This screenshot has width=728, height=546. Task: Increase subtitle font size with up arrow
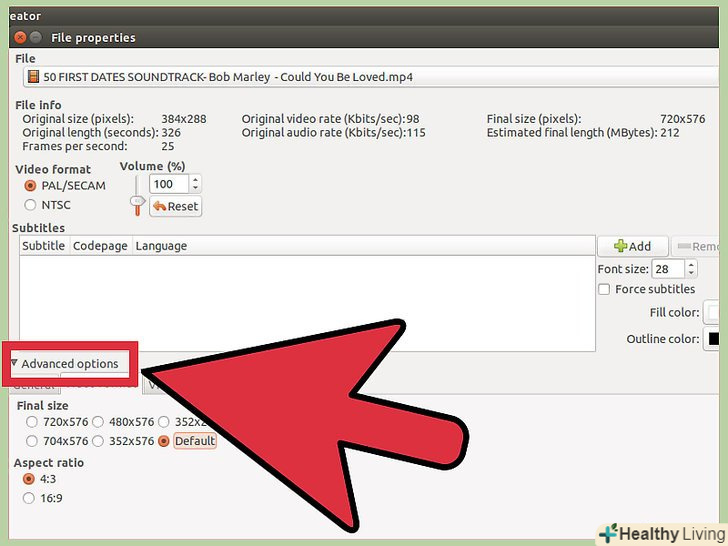click(691, 265)
